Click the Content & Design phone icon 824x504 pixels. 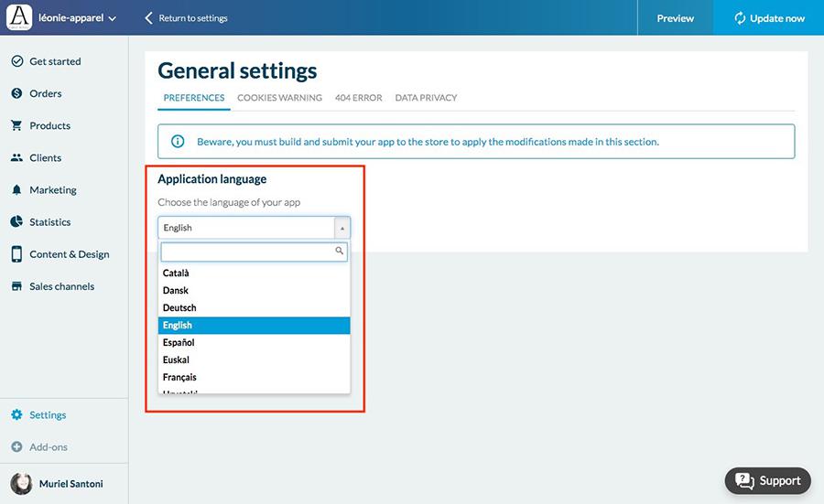tap(16, 254)
